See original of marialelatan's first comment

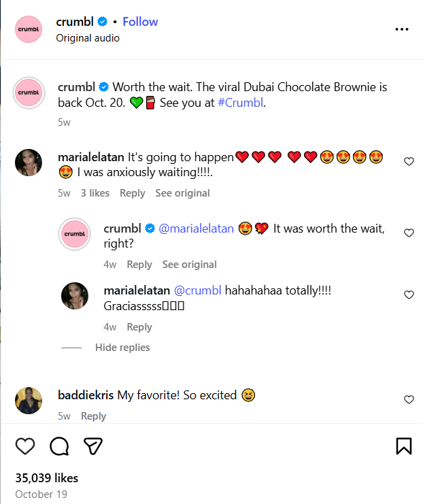182,193
